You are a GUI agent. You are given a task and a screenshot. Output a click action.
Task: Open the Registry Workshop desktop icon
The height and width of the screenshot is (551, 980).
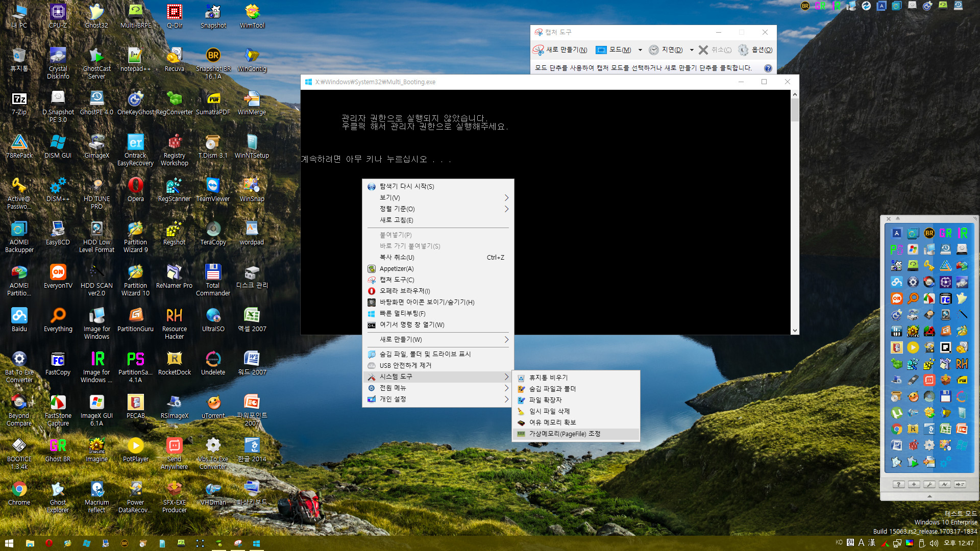point(175,150)
